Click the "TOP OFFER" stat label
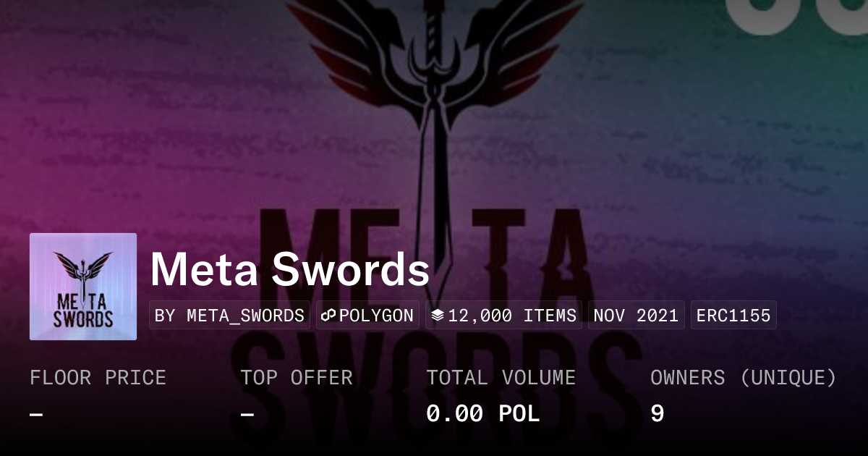Viewport: 868px width, 456px height. pyautogui.click(x=297, y=378)
